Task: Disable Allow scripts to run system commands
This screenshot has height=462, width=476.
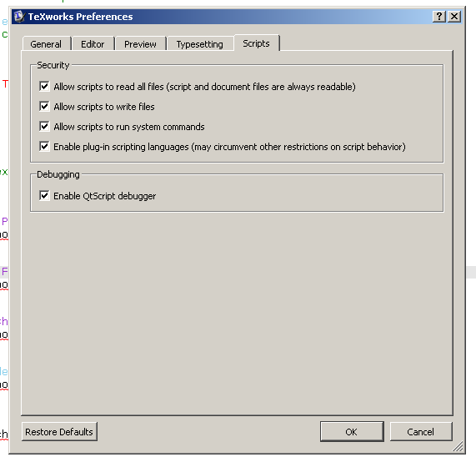Action: pyautogui.click(x=44, y=127)
